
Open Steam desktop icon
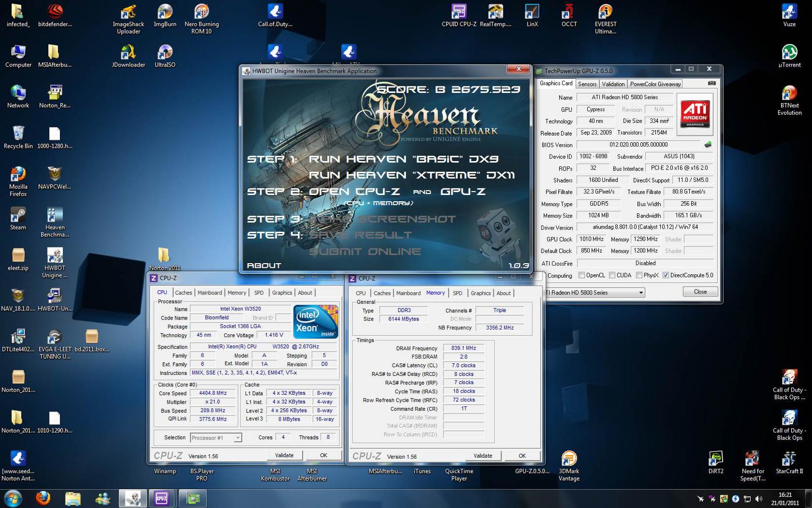[18, 219]
